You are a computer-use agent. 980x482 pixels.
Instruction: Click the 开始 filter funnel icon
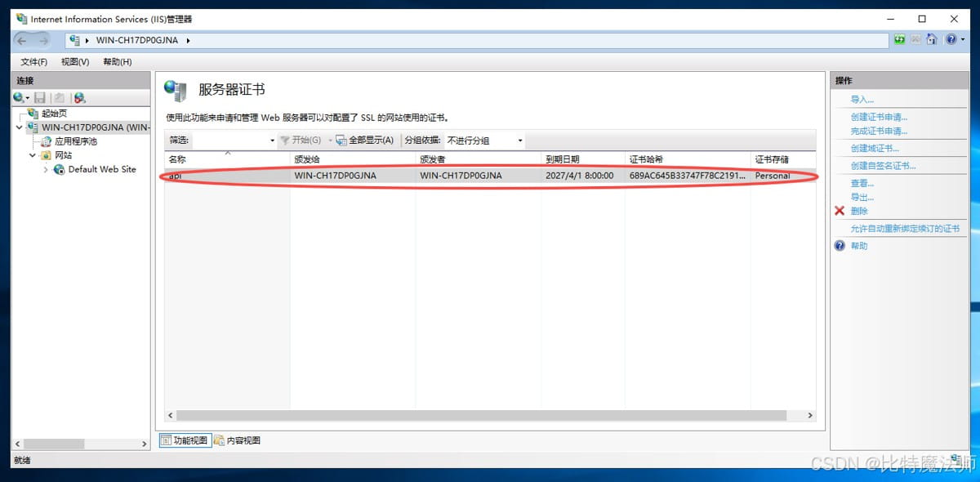(285, 141)
